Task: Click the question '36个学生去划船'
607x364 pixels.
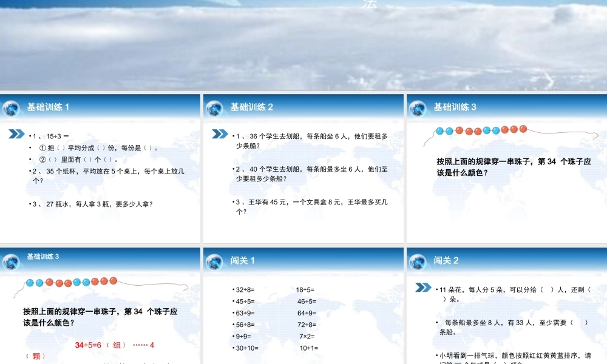Action: (x=310, y=141)
